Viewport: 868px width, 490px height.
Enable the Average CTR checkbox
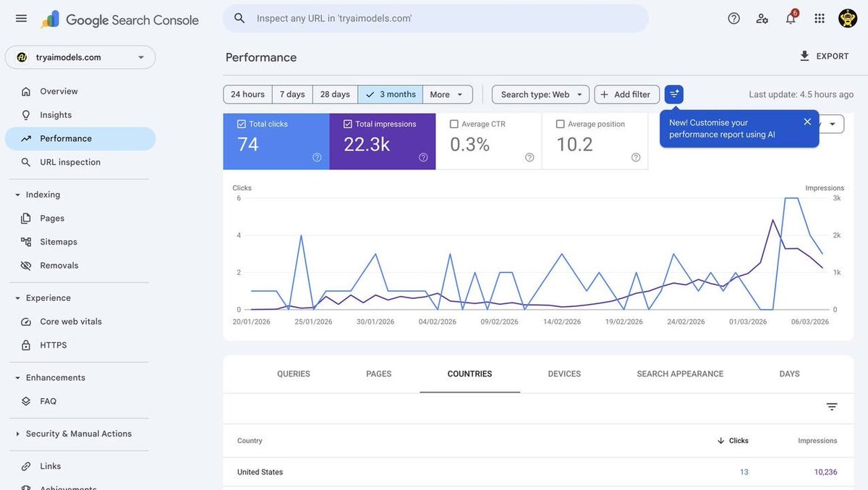(454, 124)
